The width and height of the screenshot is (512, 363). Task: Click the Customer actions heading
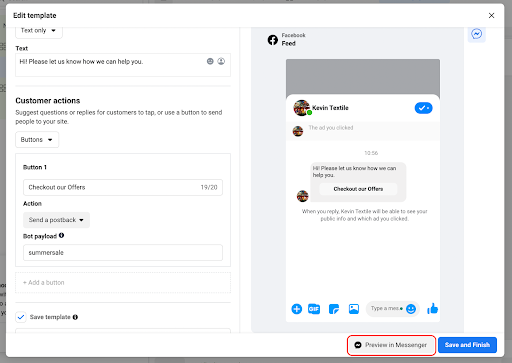pyautogui.click(x=48, y=101)
